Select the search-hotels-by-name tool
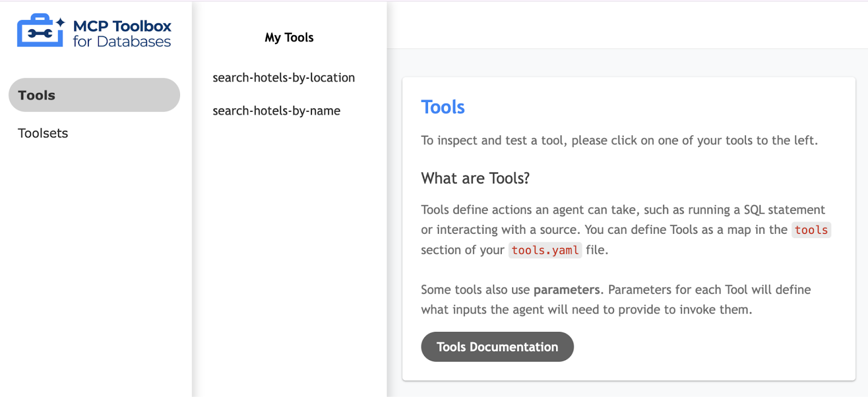The image size is (868, 397). click(x=277, y=111)
